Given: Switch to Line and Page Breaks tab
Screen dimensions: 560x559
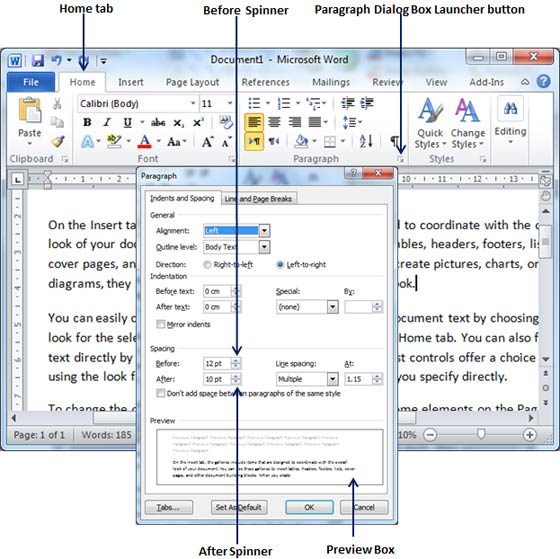Looking at the screenshot, I should (x=258, y=199).
